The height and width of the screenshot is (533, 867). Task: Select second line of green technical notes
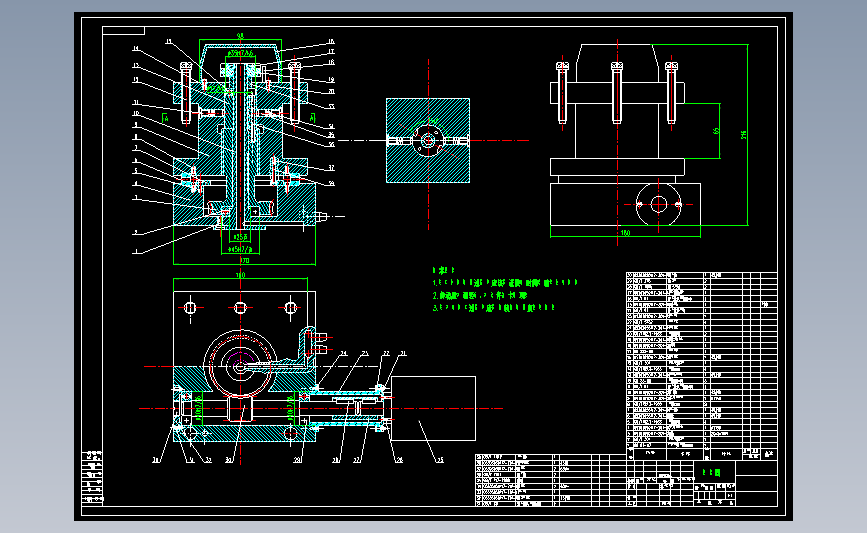point(480,295)
